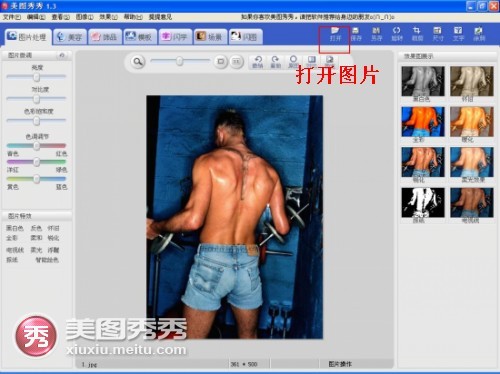Click the 保存 save icon

pyautogui.click(x=356, y=34)
